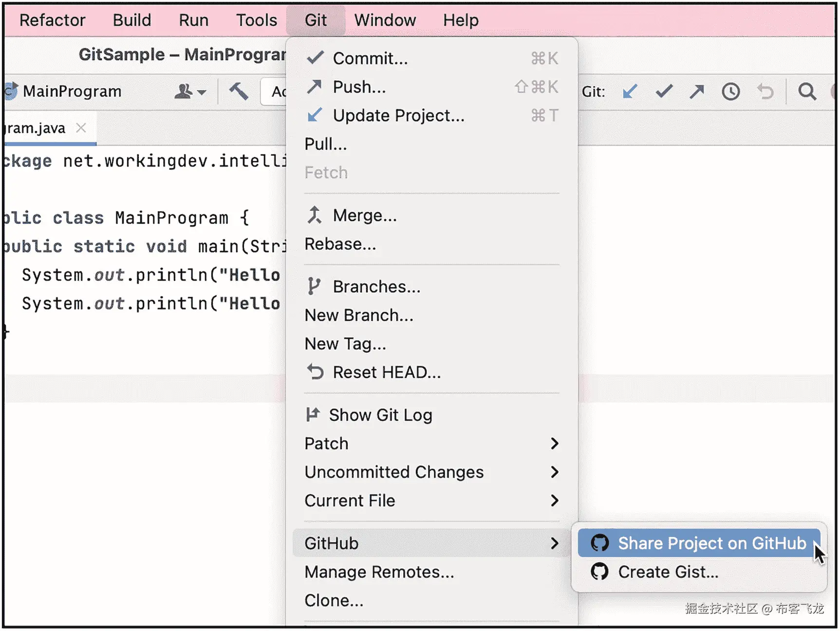Open Branches... from the Git menu

(432, 287)
